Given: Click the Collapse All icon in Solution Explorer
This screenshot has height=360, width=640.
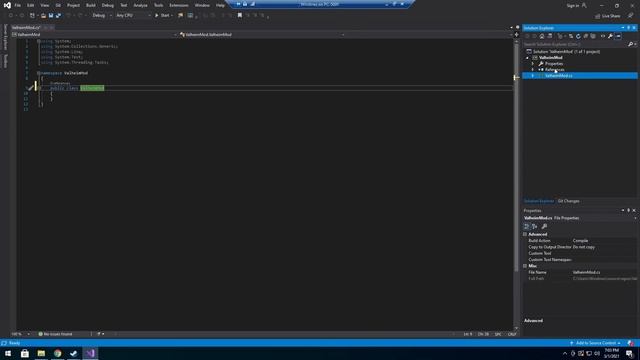Looking at the screenshot, I should point(586,36).
